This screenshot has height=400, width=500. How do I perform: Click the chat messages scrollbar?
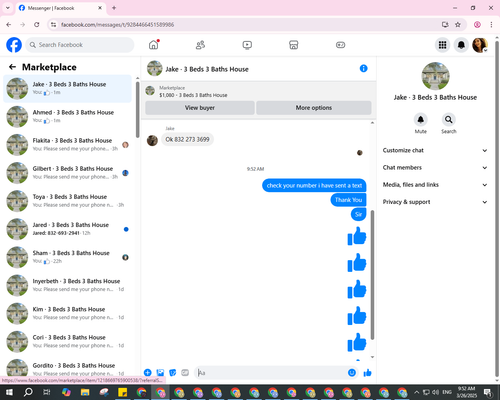(x=372, y=275)
